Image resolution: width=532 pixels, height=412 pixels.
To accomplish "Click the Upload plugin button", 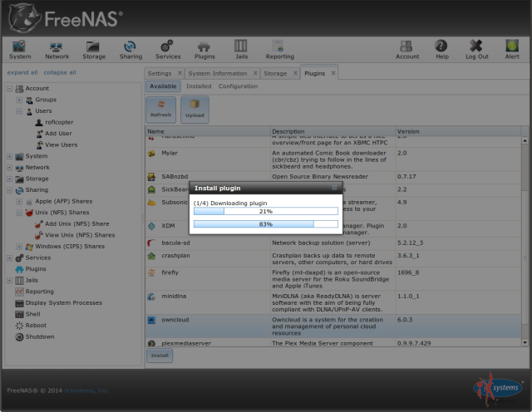I will pyautogui.click(x=195, y=109).
